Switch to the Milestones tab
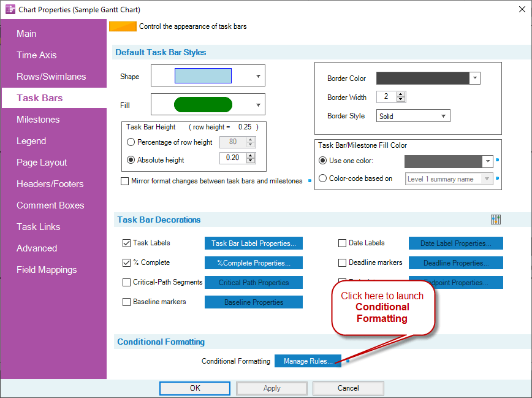This screenshot has width=532, height=398. click(37, 120)
